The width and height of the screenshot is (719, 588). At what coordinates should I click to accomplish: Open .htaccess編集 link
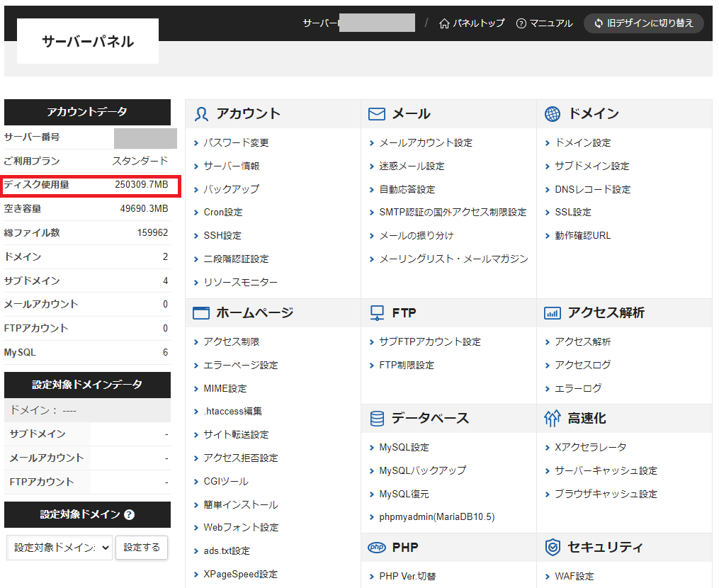(x=232, y=412)
